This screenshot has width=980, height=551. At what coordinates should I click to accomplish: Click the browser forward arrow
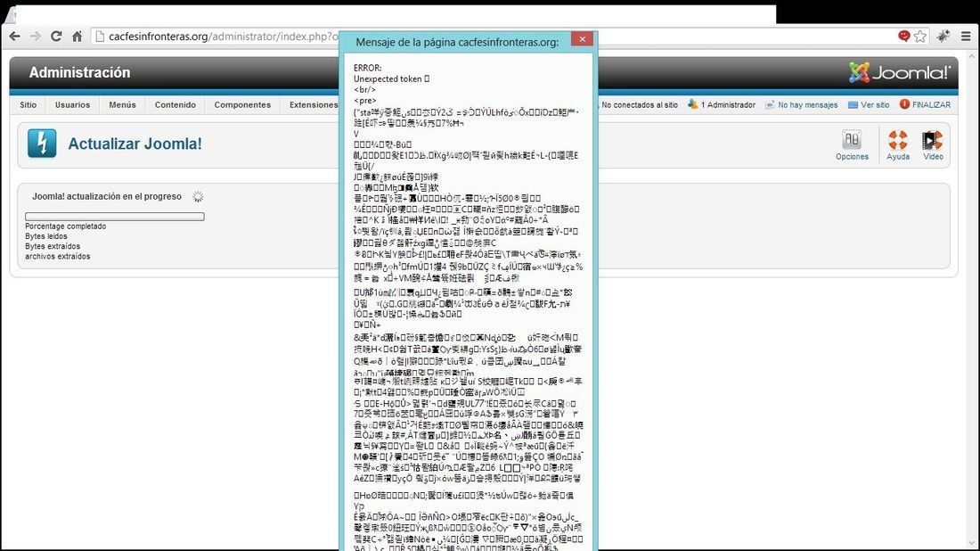pos(35,37)
